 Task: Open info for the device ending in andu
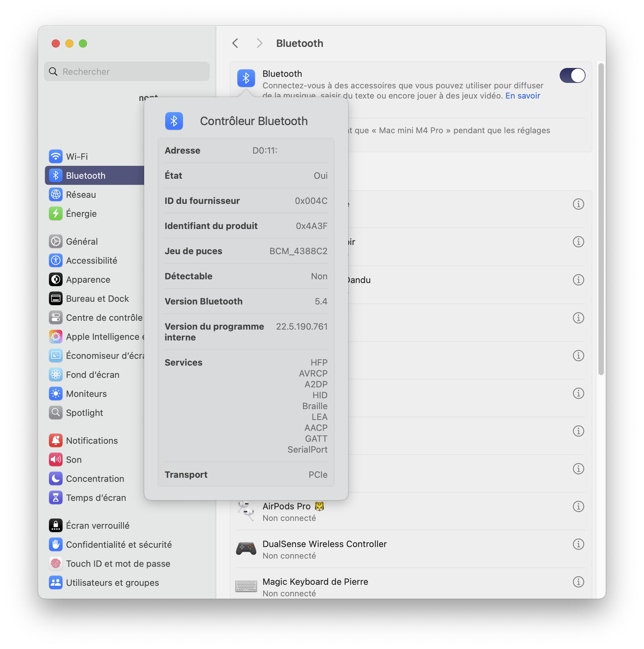(x=578, y=280)
